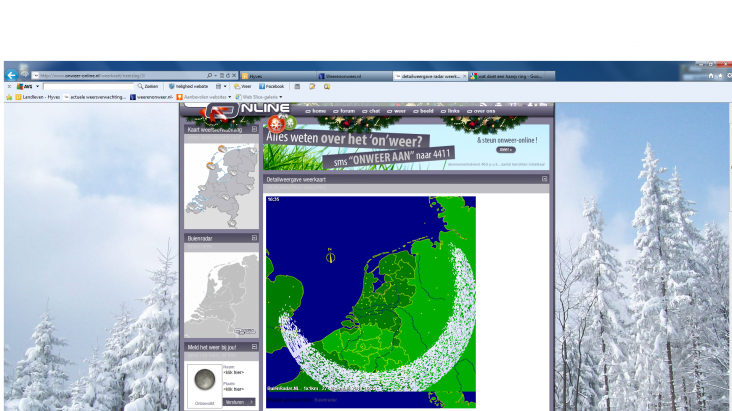
Task: Open the 'weer' site menu item
Action: click(396, 111)
